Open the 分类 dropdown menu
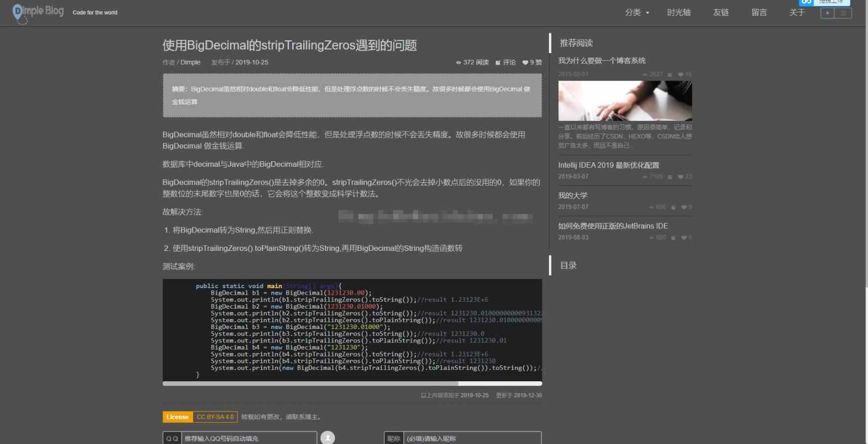 [637, 12]
